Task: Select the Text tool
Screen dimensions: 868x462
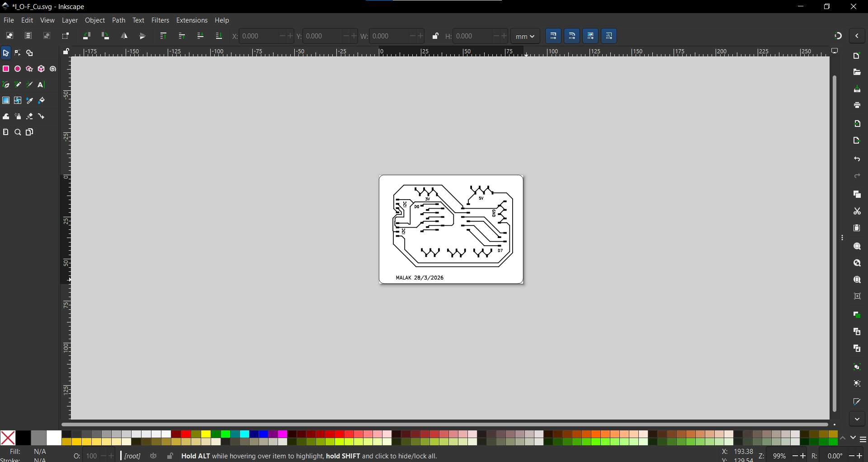Action: [x=41, y=84]
